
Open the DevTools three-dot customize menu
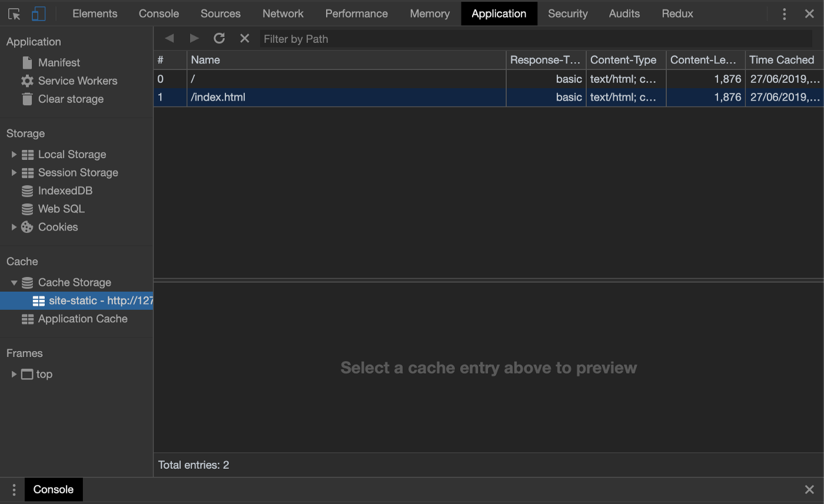tap(784, 14)
